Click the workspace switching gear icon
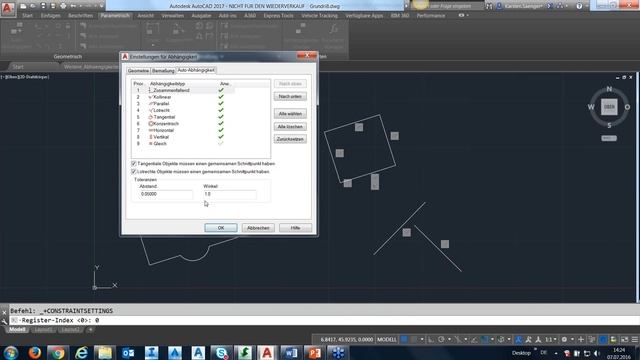640x360 pixels. click(x=564, y=340)
